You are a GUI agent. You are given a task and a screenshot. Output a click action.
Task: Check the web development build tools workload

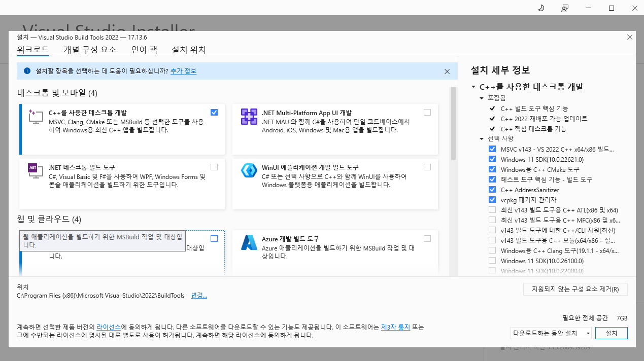(x=214, y=238)
